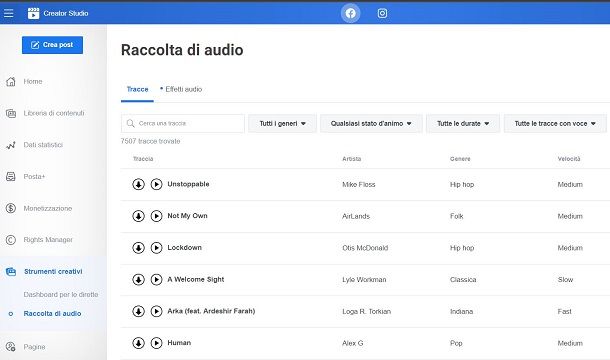
Task: Click artist name Otis McDonald
Action: point(365,248)
